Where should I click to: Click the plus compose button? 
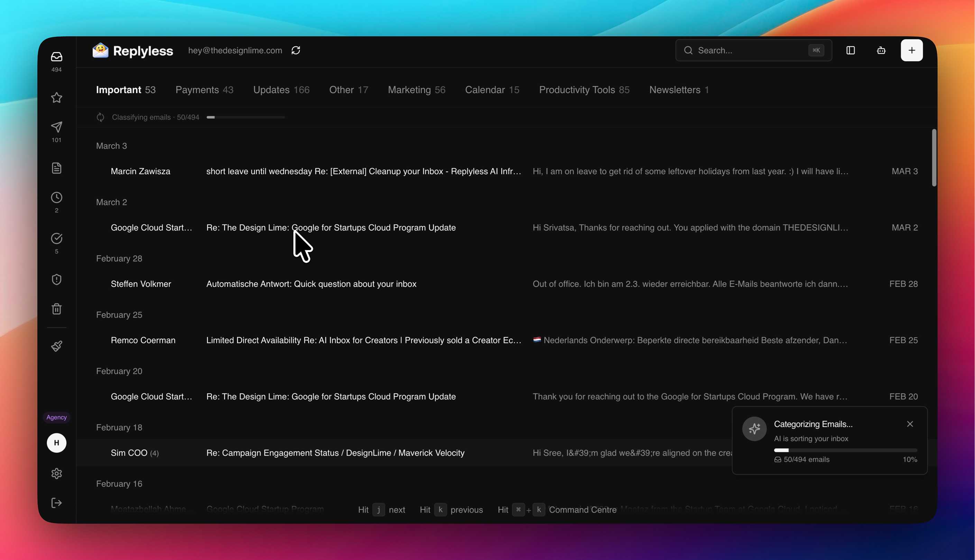click(x=911, y=50)
